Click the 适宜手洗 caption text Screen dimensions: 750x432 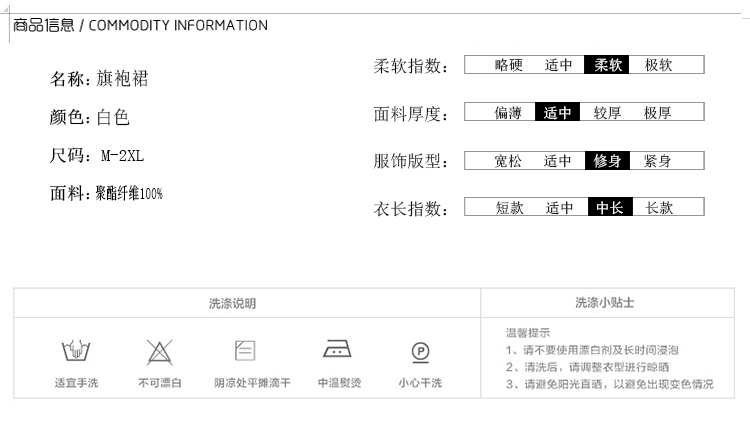(76, 383)
